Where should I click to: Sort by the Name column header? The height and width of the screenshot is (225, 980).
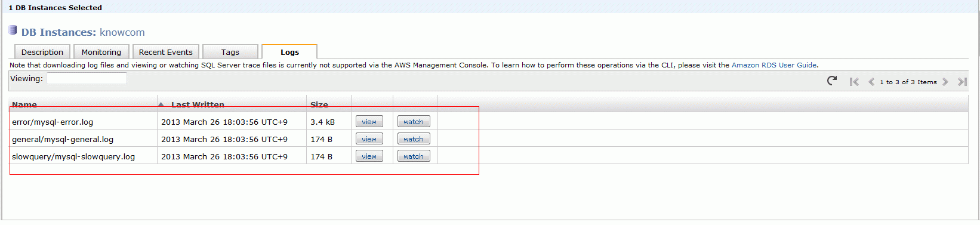pos(24,104)
